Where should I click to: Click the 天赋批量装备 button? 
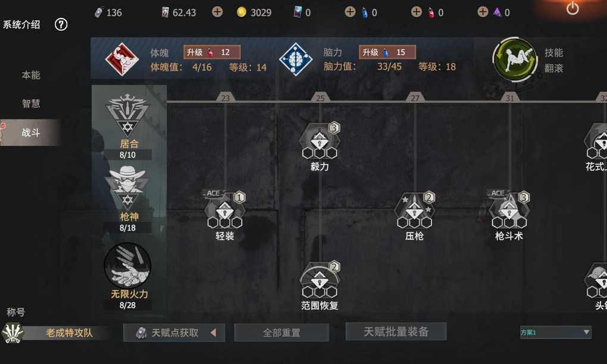pos(396,331)
